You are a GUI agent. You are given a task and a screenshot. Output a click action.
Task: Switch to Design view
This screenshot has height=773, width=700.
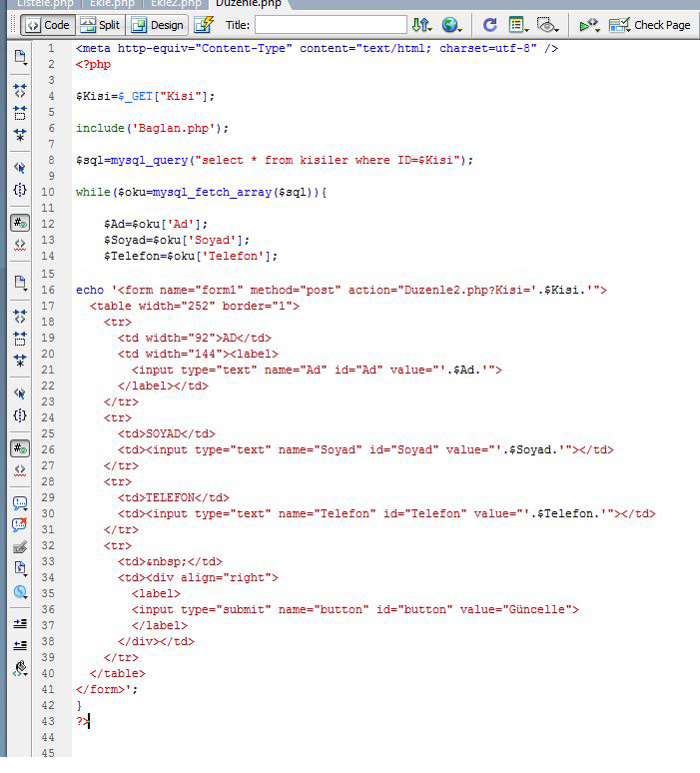(158, 25)
